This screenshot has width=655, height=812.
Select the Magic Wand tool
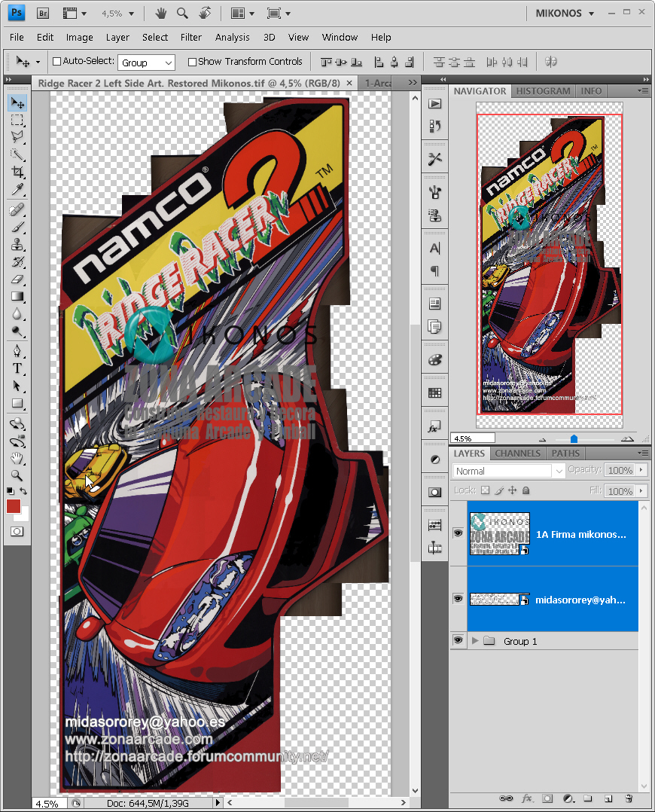pyautogui.click(x=17, y=154)
